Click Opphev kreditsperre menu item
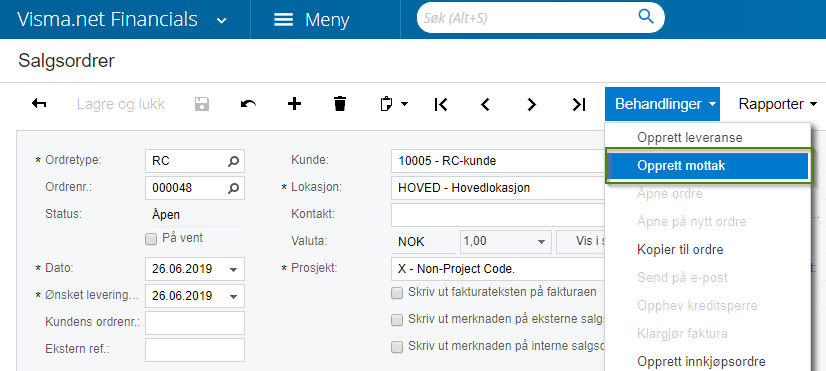The height and width of the screenshot is (371, 826). coord(697,306)
